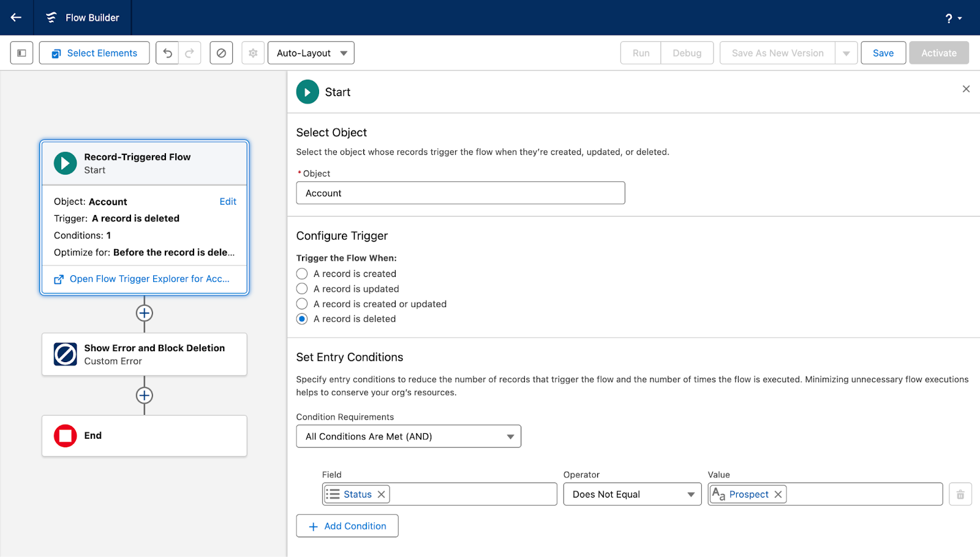This screenshot has width=980, height=557.
Task: Undo the last change
Action: point(167,53)
